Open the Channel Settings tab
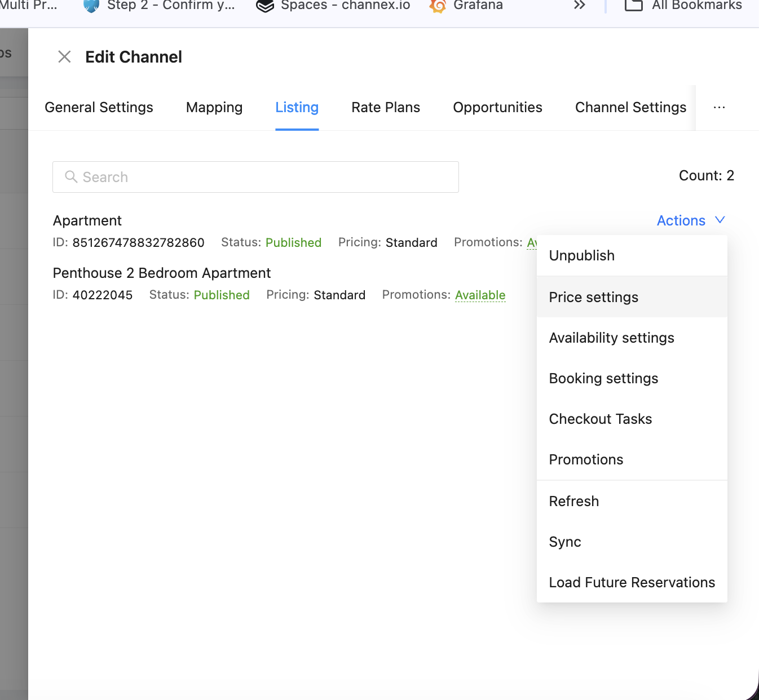 [630, 107]
